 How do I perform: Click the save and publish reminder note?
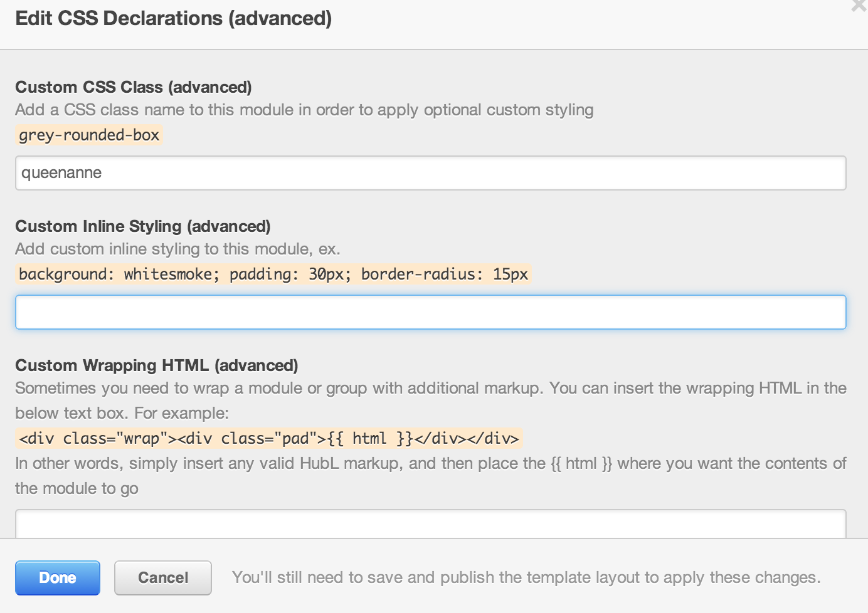point(526,577)
